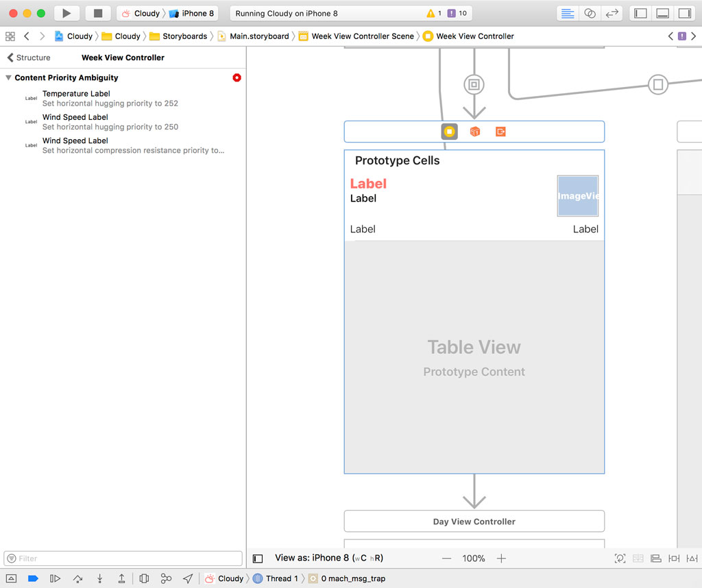Toggle the Utilities inspector panel
This screenshot has height=588, width=702.
pyautogui.click(x=684, y=13)
